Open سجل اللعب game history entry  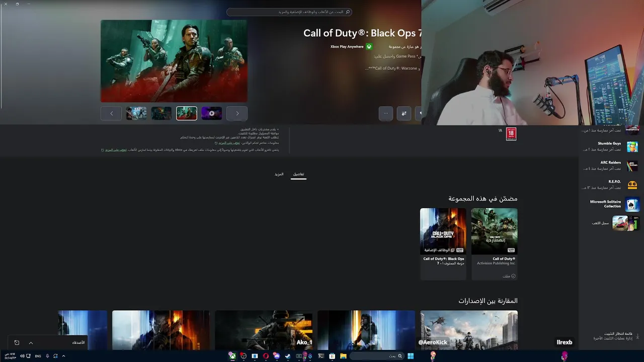click(x=610, y=223)
